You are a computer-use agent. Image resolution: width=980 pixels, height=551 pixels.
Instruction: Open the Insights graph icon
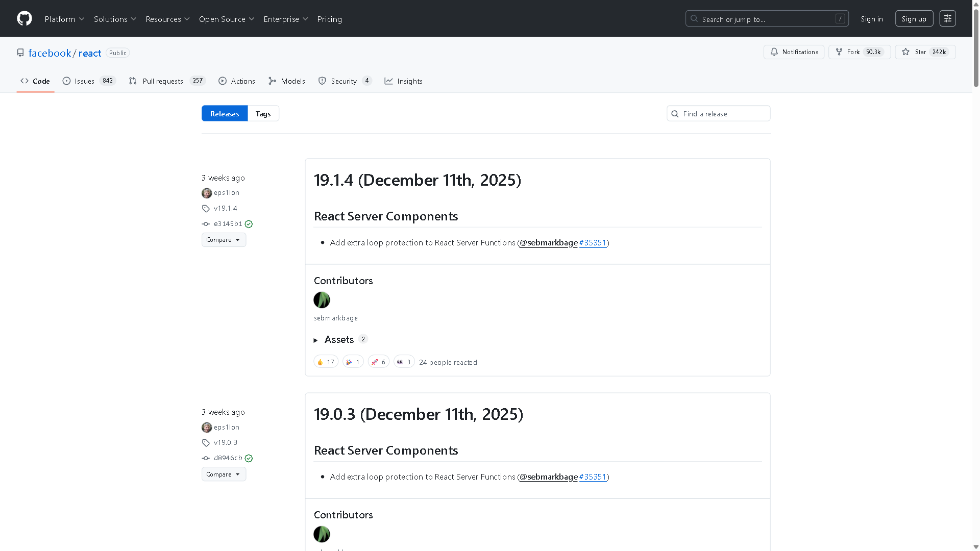pyautogui.click(x=389, y=81)
